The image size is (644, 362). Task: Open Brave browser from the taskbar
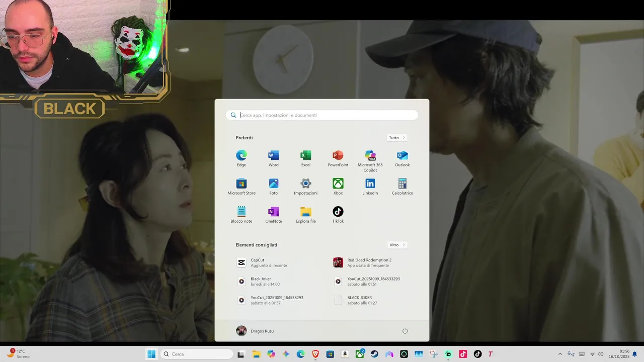click(315, 354)
